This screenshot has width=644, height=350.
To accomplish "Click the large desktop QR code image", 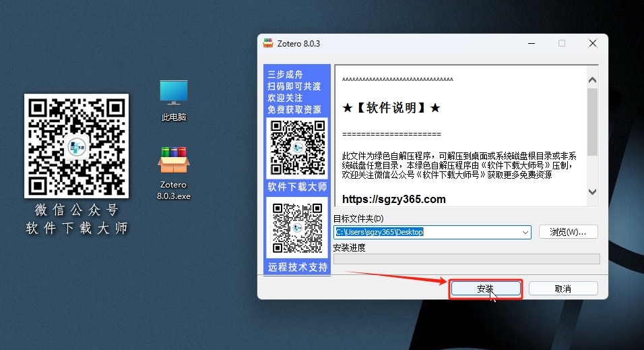I will click(x=76, y=146).
